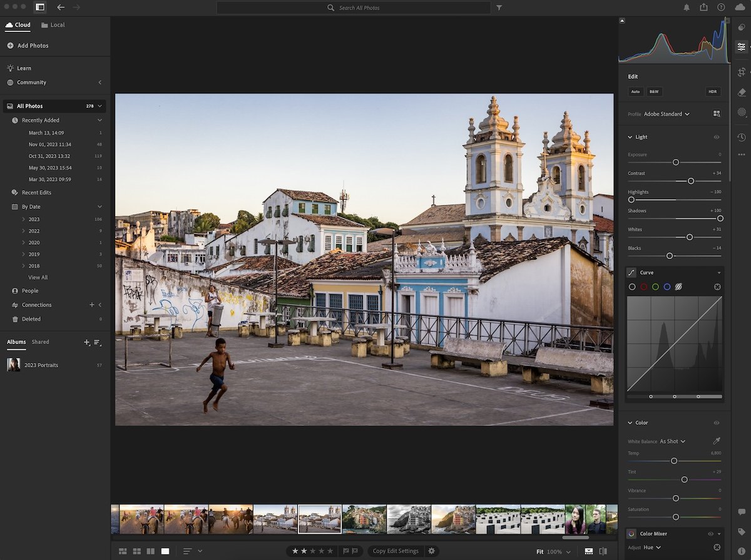Collapse the Light section
The image size is (751, 560).
(x=630, y=137)
